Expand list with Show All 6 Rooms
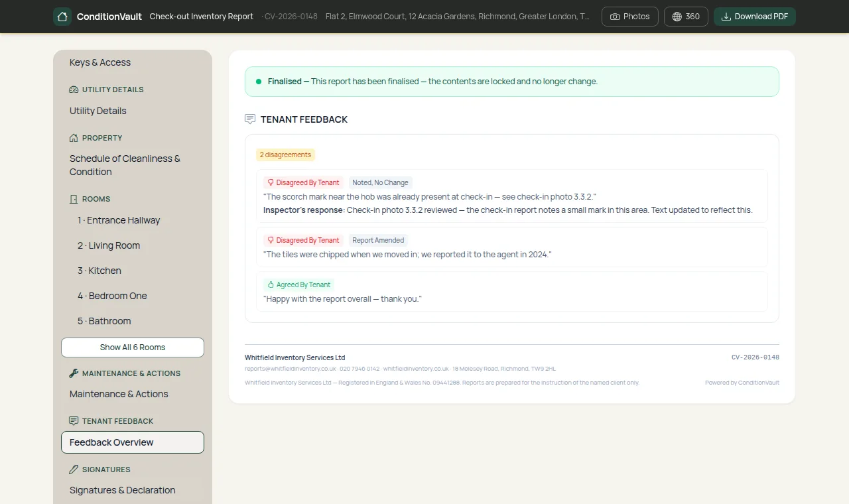849x504 pixels. point(133,347)
